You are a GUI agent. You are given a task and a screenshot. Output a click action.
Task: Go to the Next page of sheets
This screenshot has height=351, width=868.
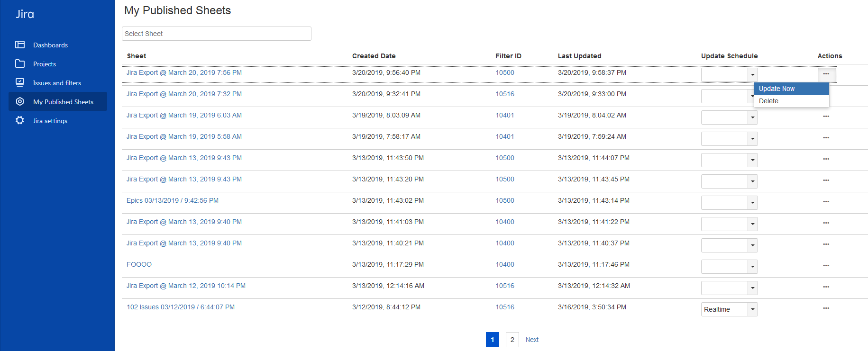(x=532, y=340)
